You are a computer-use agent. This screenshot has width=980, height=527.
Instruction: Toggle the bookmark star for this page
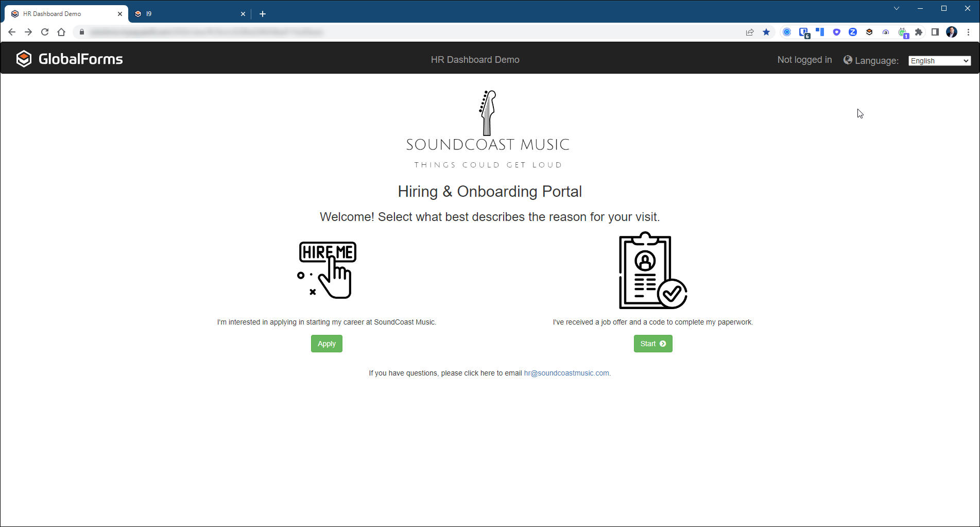point(766,32)
